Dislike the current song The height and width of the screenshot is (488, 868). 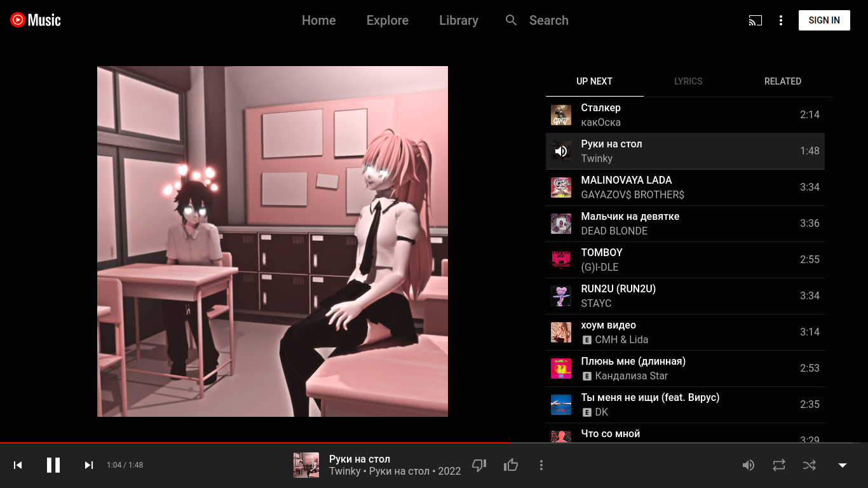(479, 465)
